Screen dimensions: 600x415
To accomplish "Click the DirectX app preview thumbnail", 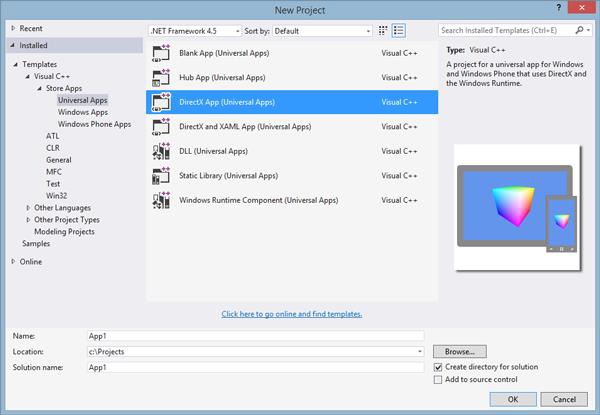I will [x=517, y=208].
